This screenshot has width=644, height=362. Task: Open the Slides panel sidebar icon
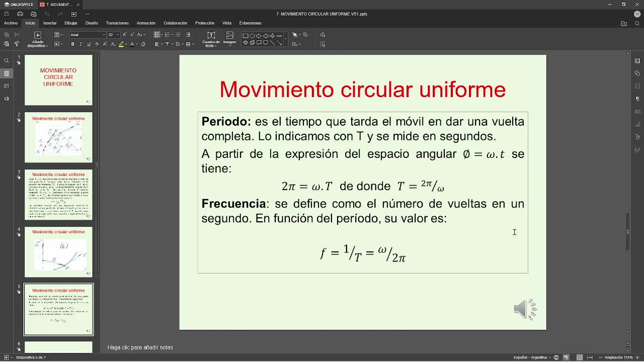7,73
